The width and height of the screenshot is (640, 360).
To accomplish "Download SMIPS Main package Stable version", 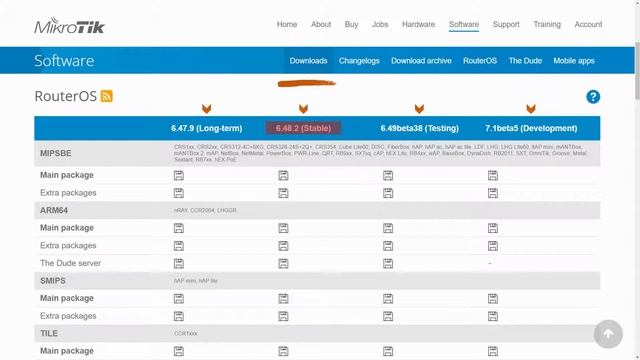I will pos(283,299).
